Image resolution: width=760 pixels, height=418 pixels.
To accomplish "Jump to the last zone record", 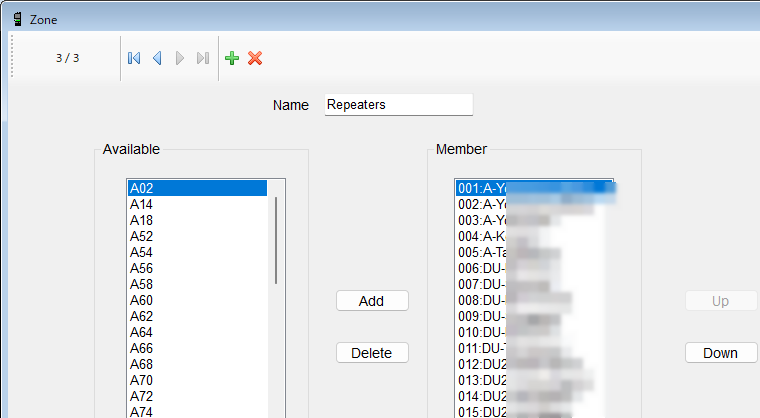I will pyautogui.click(x=203, y=59).
